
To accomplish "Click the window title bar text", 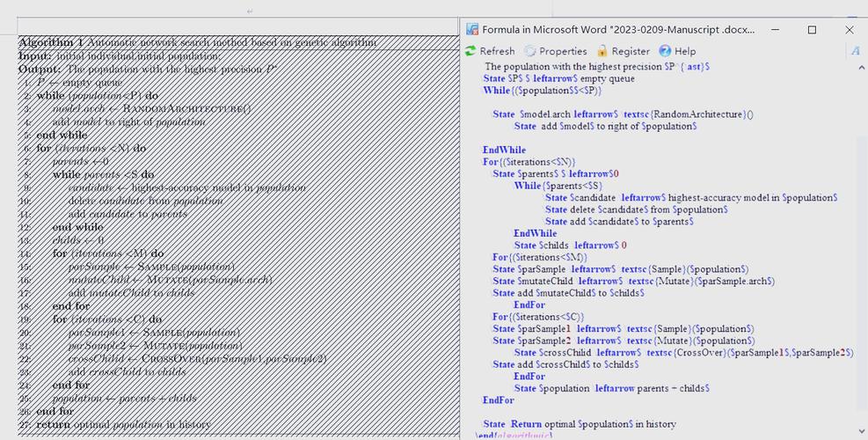I will (617, 29).
